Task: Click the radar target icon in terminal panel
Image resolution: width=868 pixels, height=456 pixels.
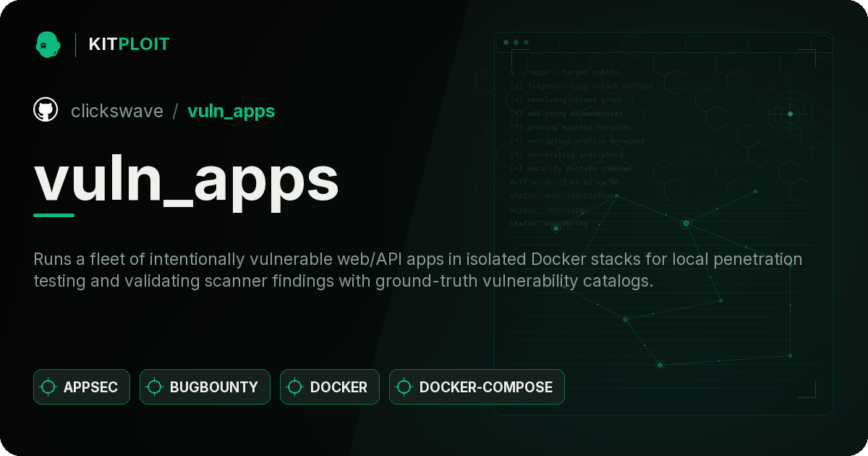Action: coord(790,114)
